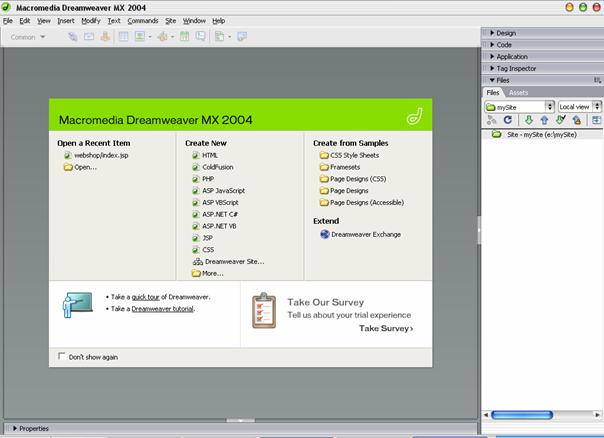The height and width of the screenshot is (438, 604).
Task: Click the quick tour link
Action: [x=145, y=297]
